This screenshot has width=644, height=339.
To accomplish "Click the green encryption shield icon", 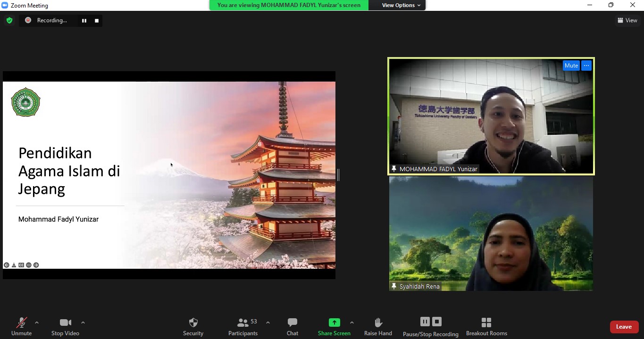I will 9,20.
